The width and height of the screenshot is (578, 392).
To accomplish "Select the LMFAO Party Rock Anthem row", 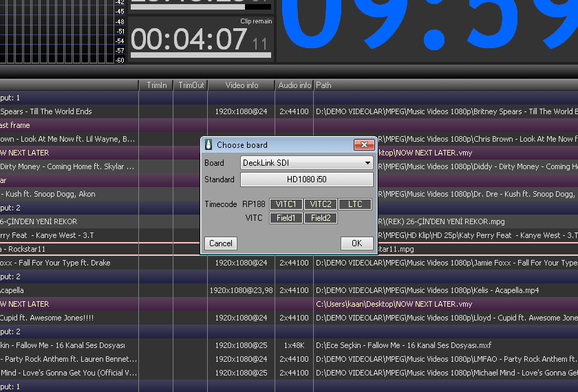I will [x=69, y=359].
